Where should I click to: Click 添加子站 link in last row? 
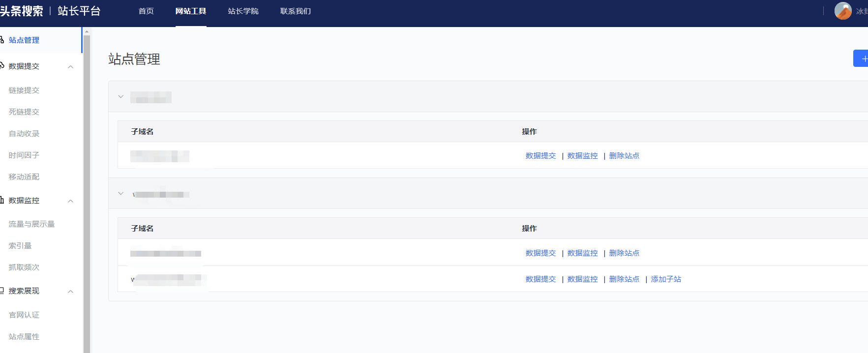(x=666, y=279)
